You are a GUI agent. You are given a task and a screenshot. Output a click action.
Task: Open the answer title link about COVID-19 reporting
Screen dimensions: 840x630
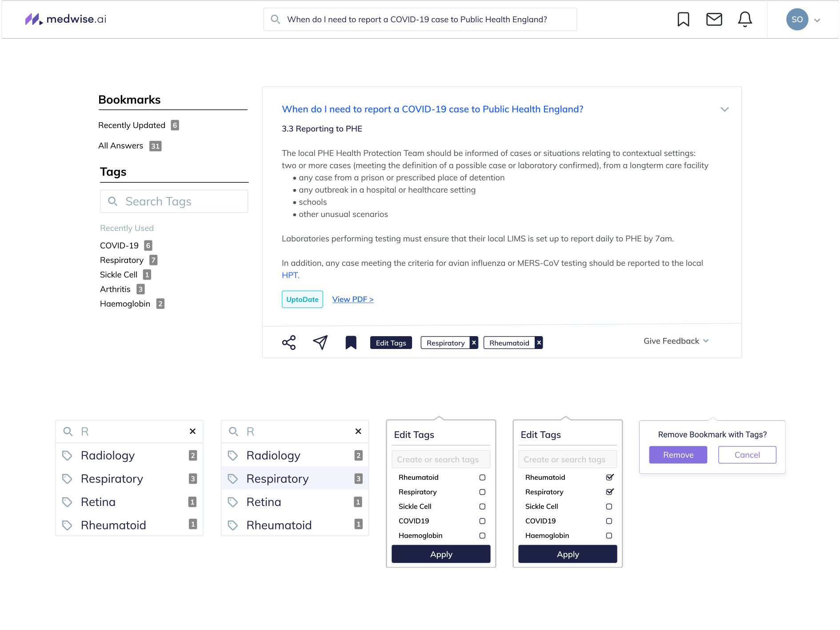click(432, 109)
